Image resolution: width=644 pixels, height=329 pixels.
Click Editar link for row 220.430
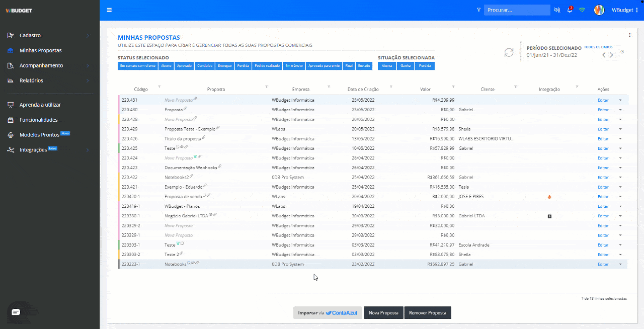(603, 110)
